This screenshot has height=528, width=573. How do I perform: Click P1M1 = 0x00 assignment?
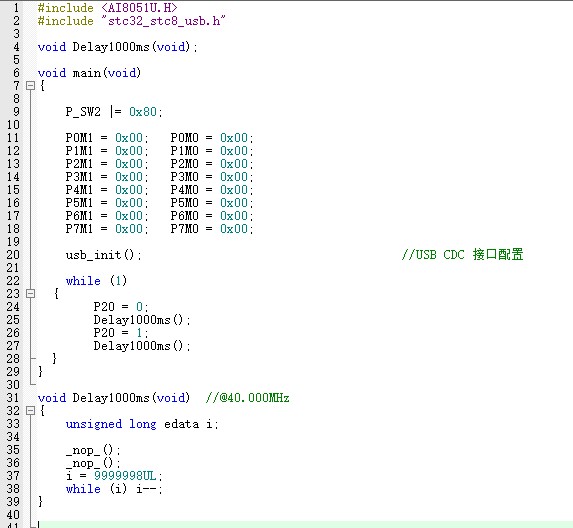pyautogui.click(x=107, y=151)
